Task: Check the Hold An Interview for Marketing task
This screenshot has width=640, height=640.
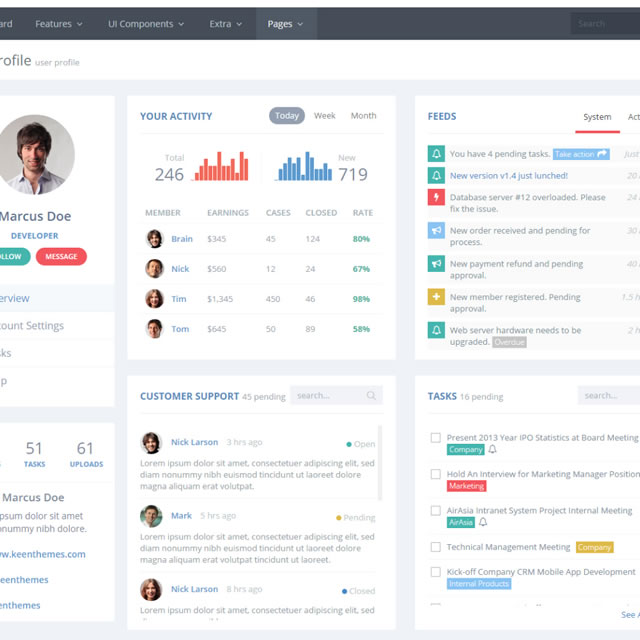Action: click(x=436, y=474)
